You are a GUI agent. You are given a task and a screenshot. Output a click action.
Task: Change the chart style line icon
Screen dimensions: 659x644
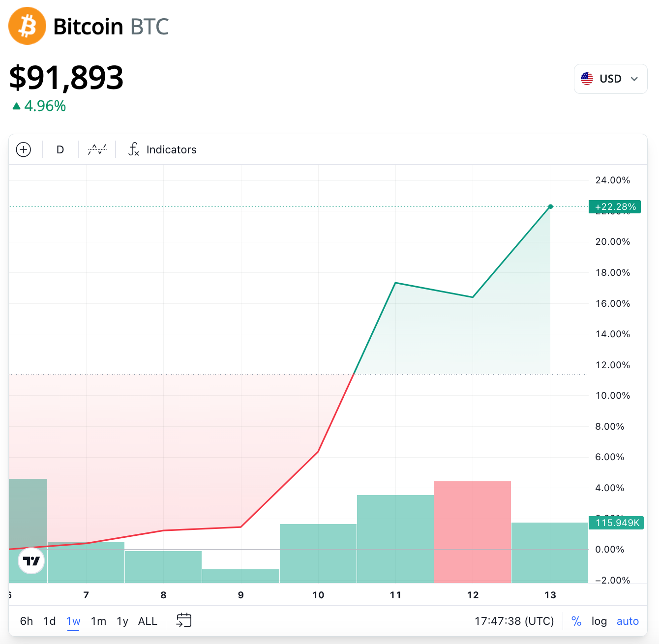coord(97,149)
